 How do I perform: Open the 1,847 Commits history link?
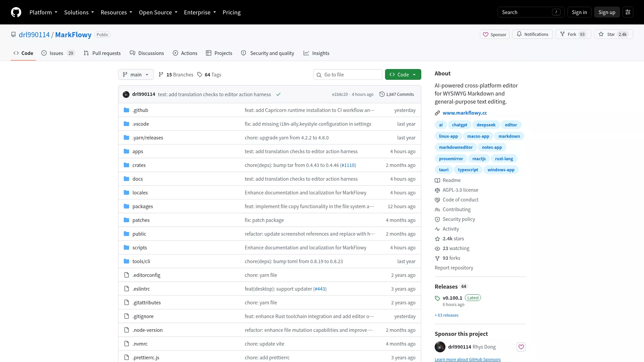coord(396,95)
